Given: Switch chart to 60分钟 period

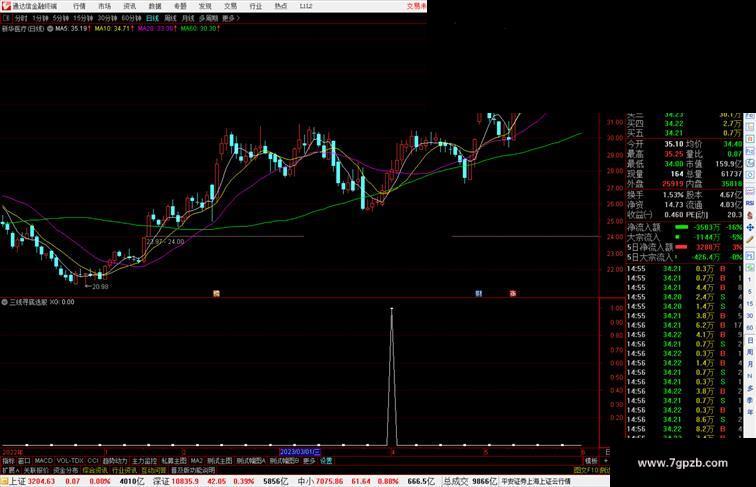Looking at the screenshot, I should [131, 18].
